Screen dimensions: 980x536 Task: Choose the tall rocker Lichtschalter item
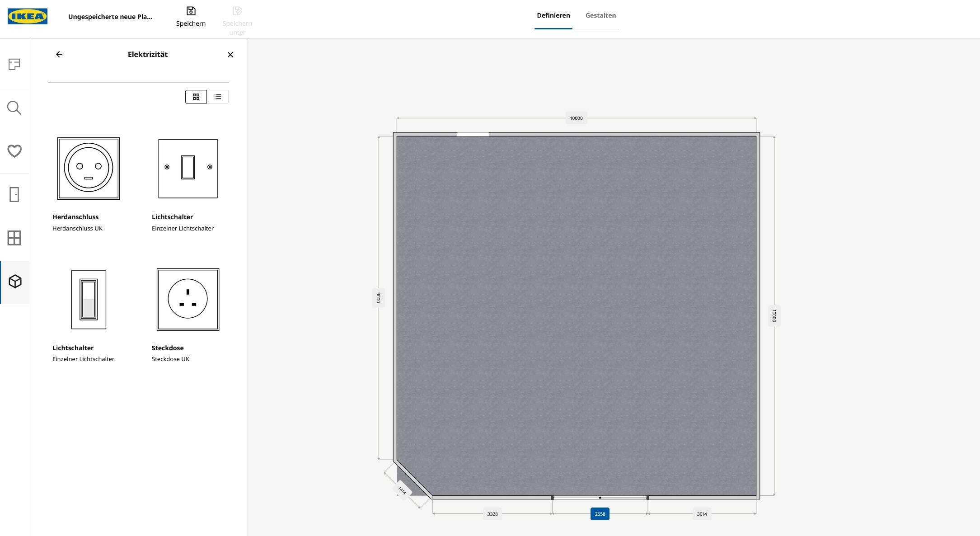pyautogui.click(x=89, y=299)
